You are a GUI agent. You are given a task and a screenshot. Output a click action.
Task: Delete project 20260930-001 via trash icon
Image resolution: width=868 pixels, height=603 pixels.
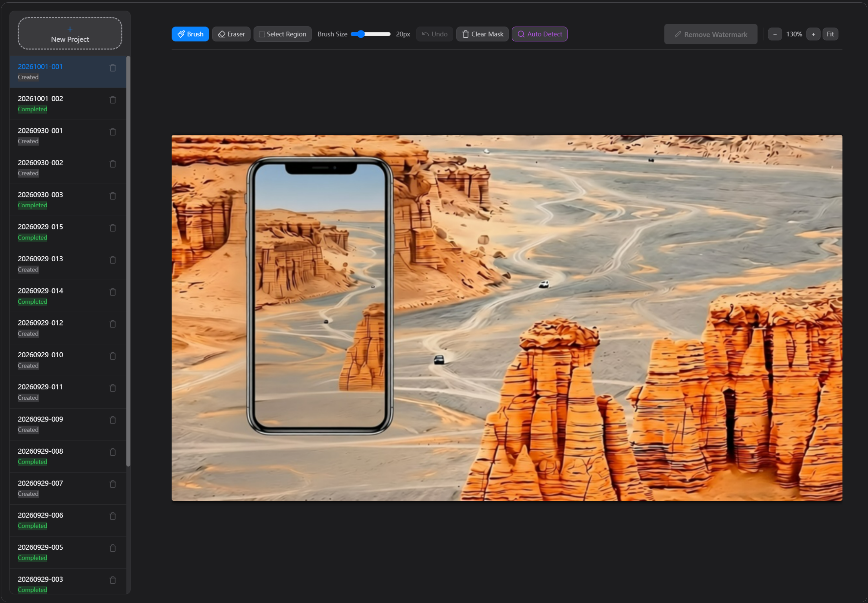point(113,132)
